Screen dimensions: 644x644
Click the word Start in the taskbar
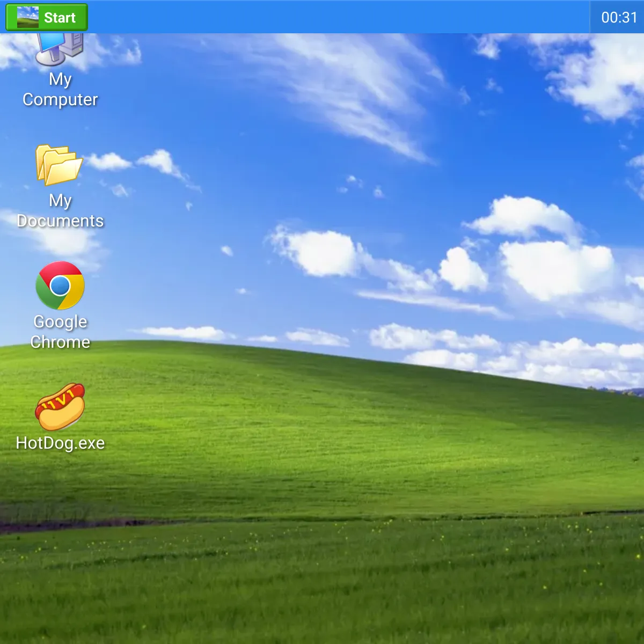click(x=60, y=18)
